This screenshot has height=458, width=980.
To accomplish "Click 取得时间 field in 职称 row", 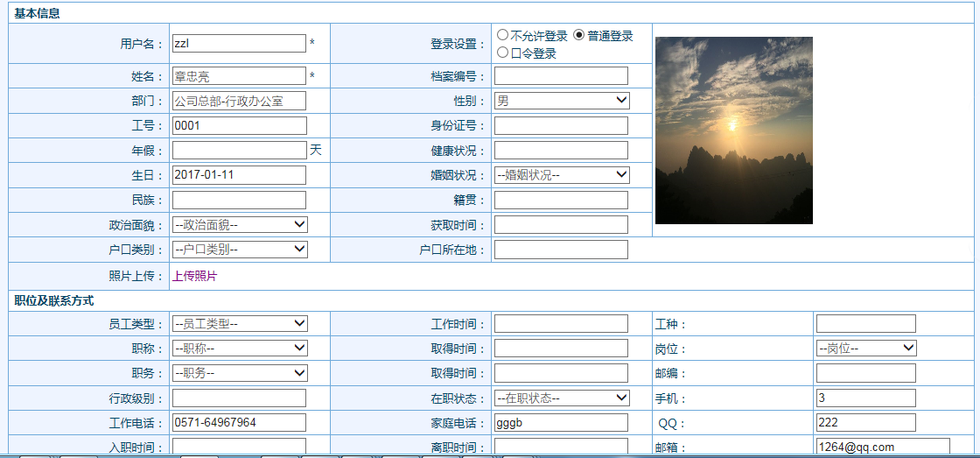I will (561, 348).
